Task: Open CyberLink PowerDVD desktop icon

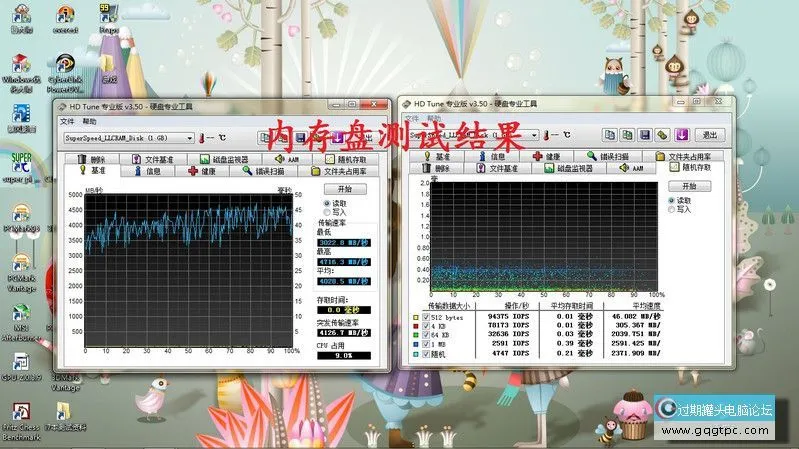Action: tap(65, 74)
